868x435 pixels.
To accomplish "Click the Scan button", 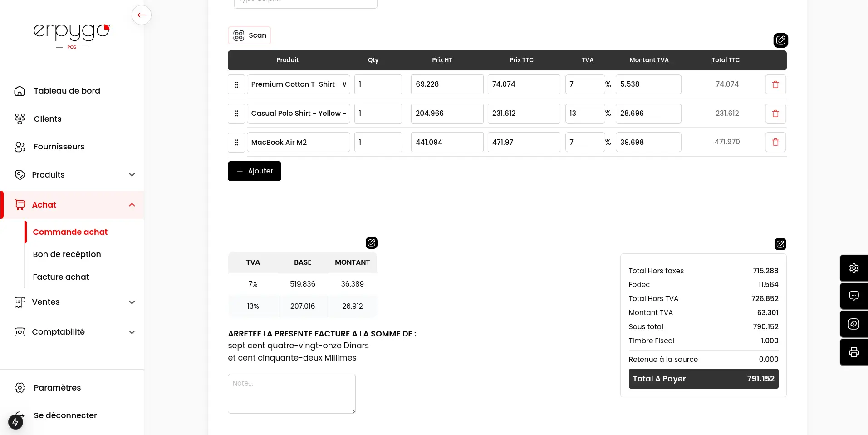I will [250, 35].
